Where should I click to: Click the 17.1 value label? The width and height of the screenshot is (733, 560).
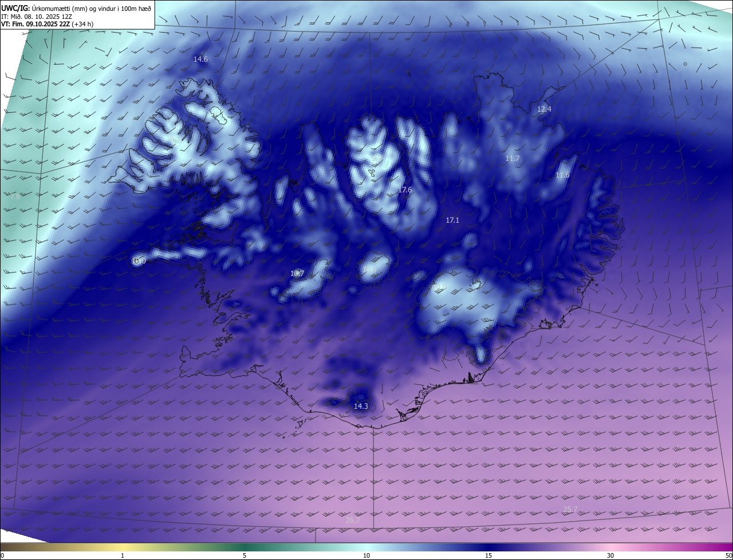[452, 220]
